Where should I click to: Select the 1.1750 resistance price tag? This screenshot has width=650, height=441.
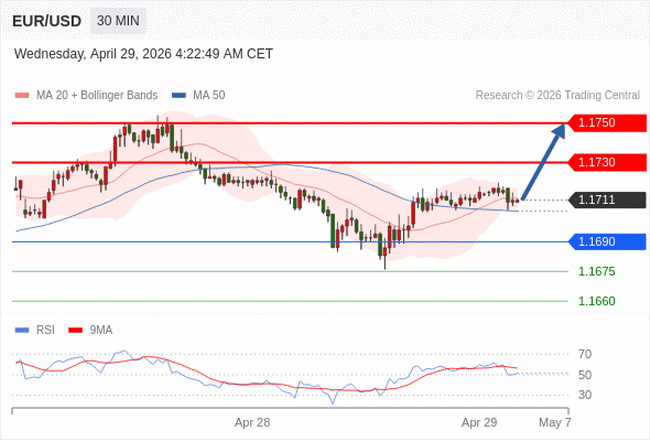[x=607, y=123]
